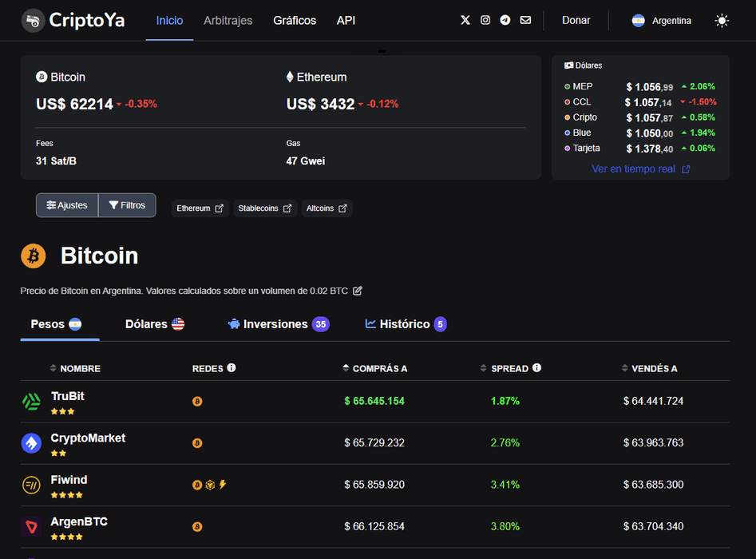Open the Altcoins quick link
Image resolution: width=756 pixels, height=559 pixels.
327,208
